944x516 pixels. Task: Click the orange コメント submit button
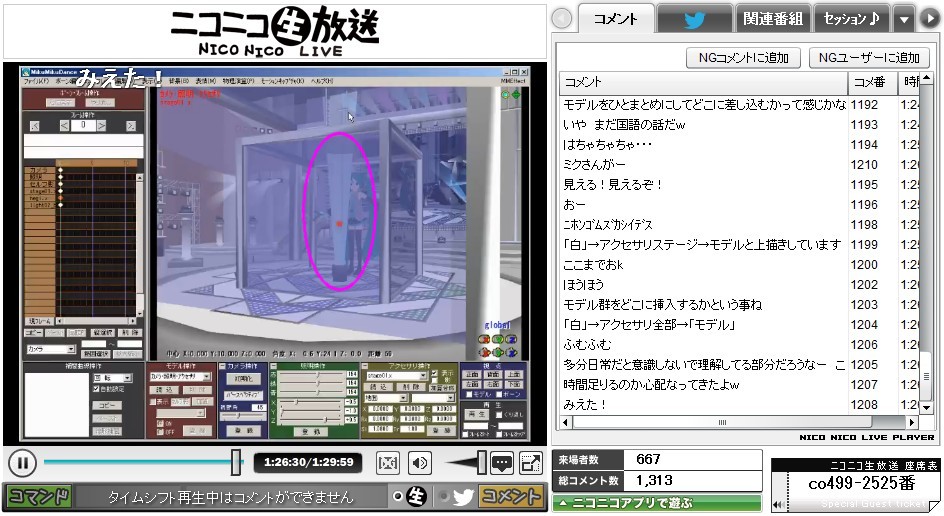pos(511,497)
